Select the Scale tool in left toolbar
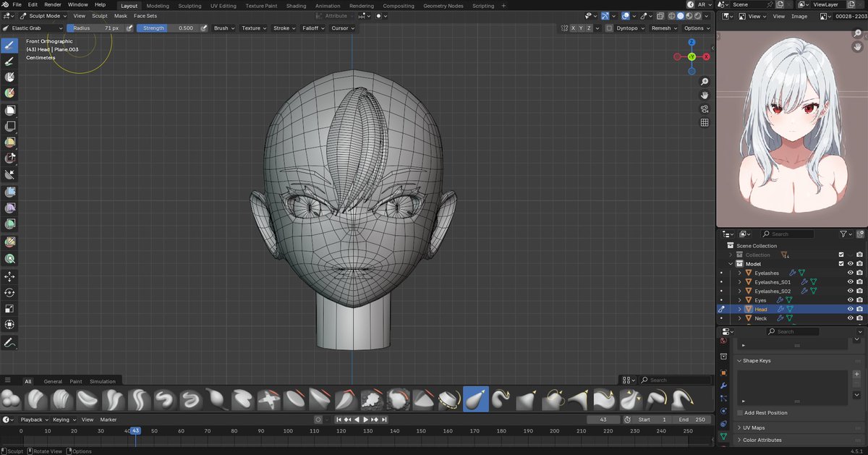Image resolution: width=868 pixels, height=455 pixels. point(10,309)
